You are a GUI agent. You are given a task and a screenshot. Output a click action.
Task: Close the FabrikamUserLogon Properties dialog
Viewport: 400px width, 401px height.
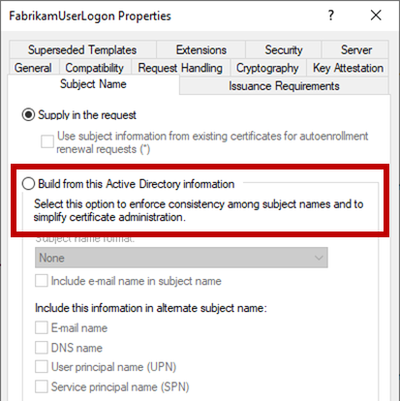[376, 15]
